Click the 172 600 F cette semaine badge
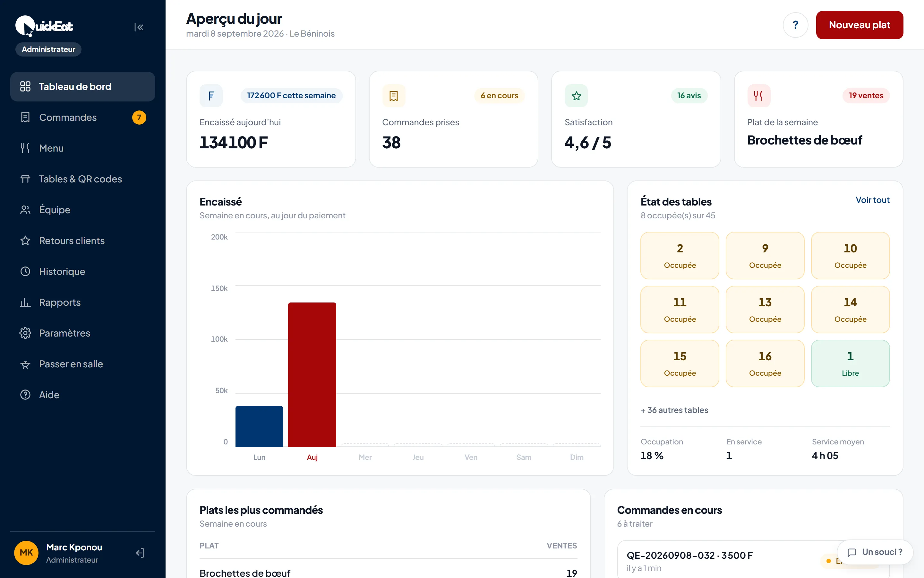The width and height of the screenshot is (924, 578). (291, 96)
